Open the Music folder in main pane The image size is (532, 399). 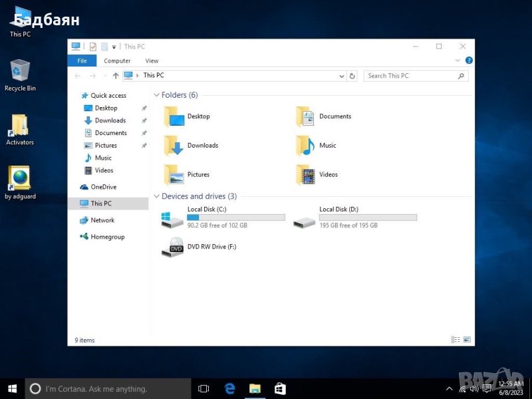(x=305, y=146)
